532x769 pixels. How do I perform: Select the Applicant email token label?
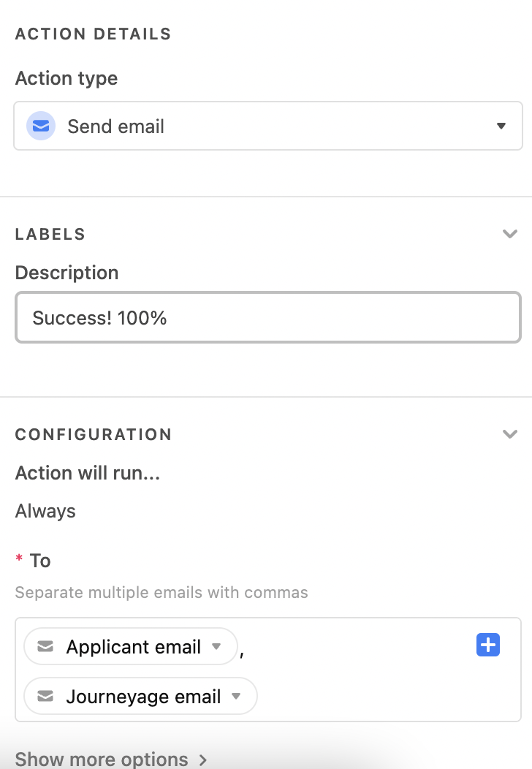[x=134, y=647]
